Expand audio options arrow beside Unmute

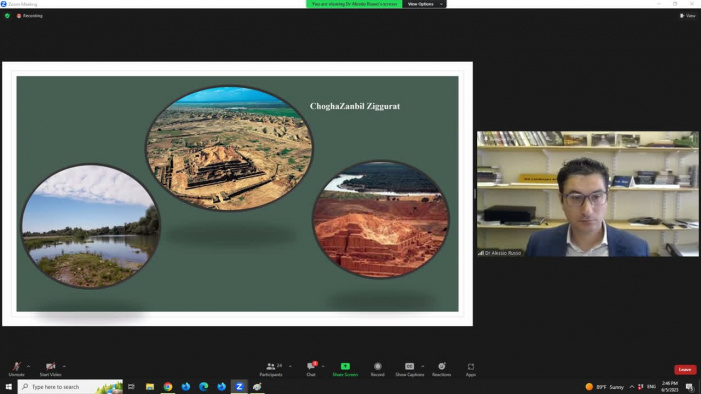(x=28, y=366)
